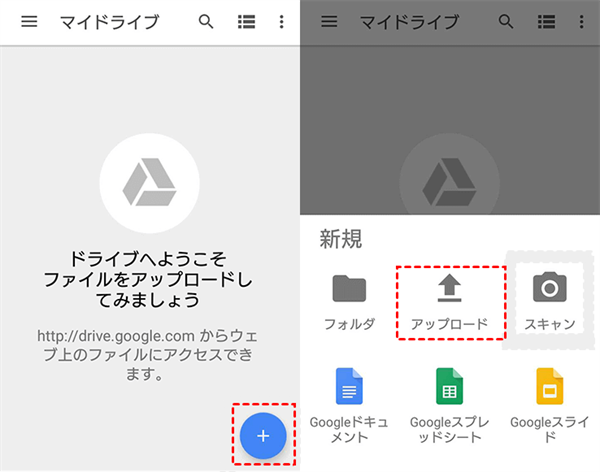This screenshot has width=600, height=472.
Task: Choose アップロード upload option
Action: click(x=450, y=302)
